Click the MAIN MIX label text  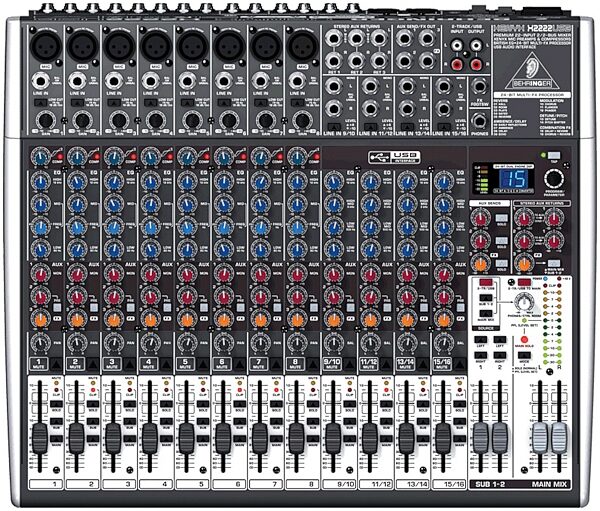(549, 484)
